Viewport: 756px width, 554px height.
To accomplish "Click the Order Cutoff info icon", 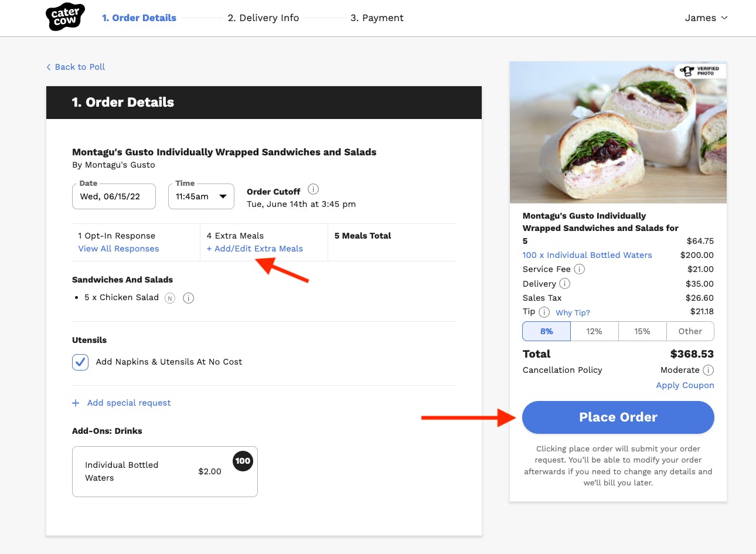I will [314, 189].
